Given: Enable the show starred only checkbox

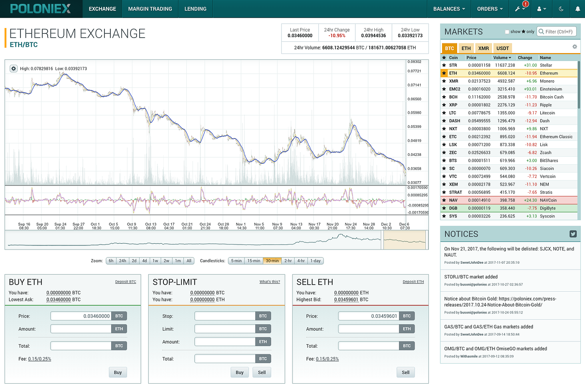Looking at the screenshot, I should point(507,32).
